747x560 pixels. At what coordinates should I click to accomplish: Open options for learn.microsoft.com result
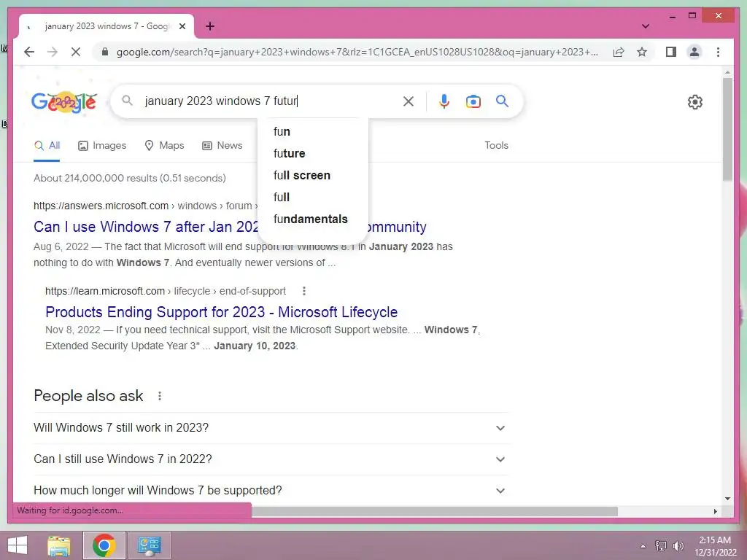tap(304, 291)
